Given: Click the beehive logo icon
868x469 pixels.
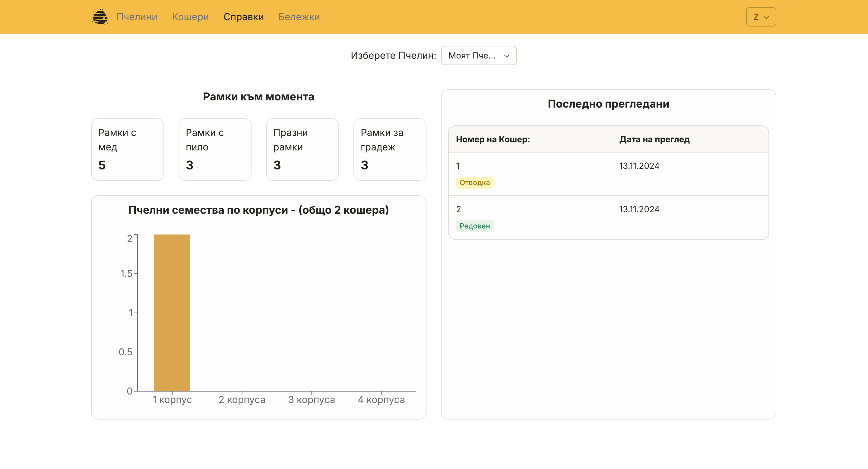Looking at the screenshot, I should coord(100,17).
